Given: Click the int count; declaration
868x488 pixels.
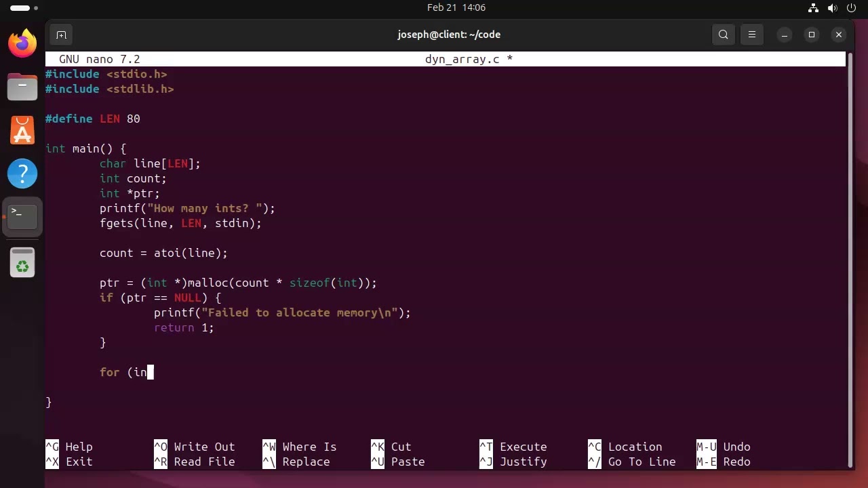Looking at the screenshot, I should [134, 178].
